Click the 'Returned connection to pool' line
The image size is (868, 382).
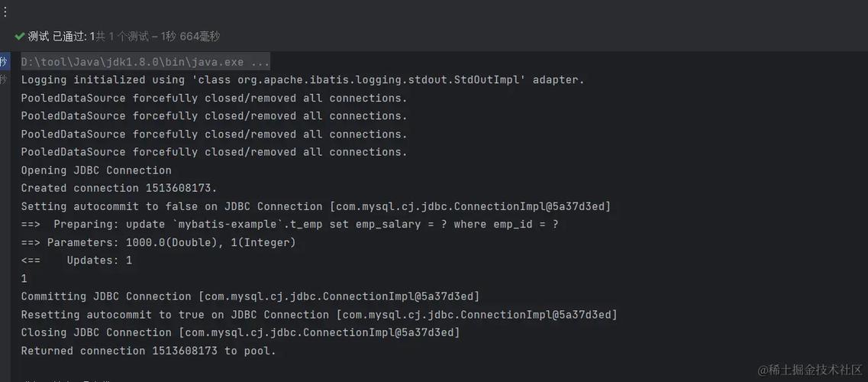tap(148, 351)
